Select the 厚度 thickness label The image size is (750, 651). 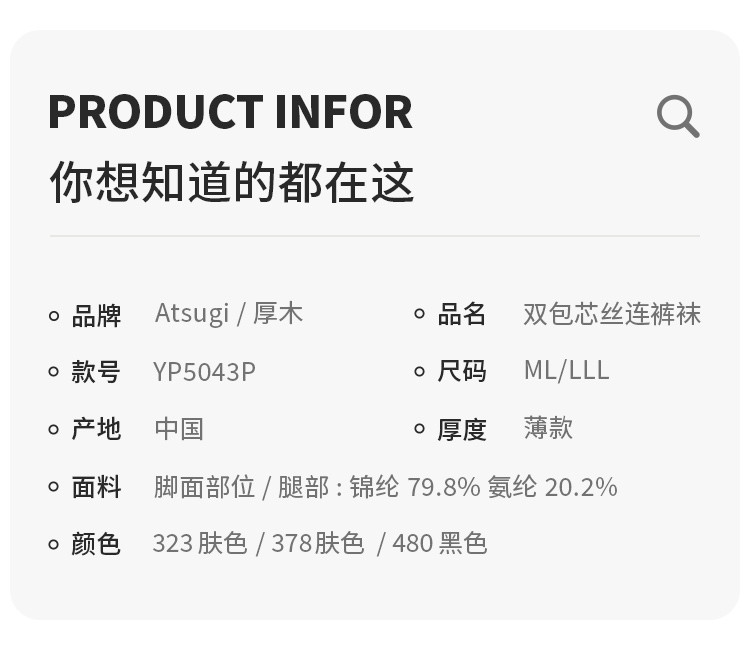pyautogui.click(x=462, y=429)
